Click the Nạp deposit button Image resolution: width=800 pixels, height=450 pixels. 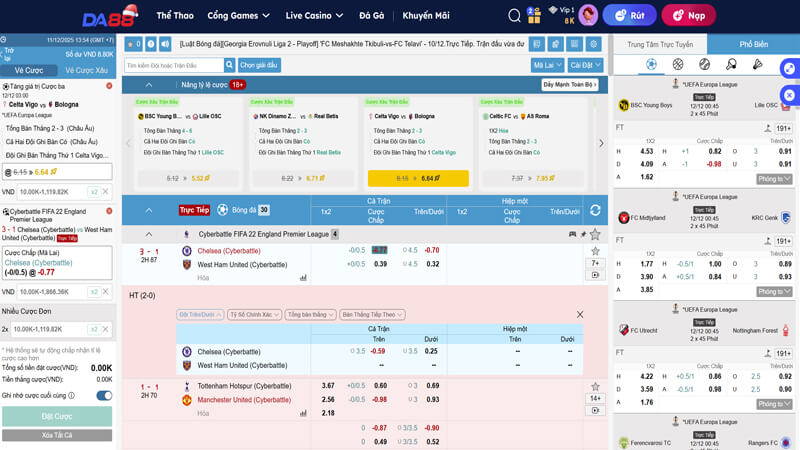tap(688, 15)
